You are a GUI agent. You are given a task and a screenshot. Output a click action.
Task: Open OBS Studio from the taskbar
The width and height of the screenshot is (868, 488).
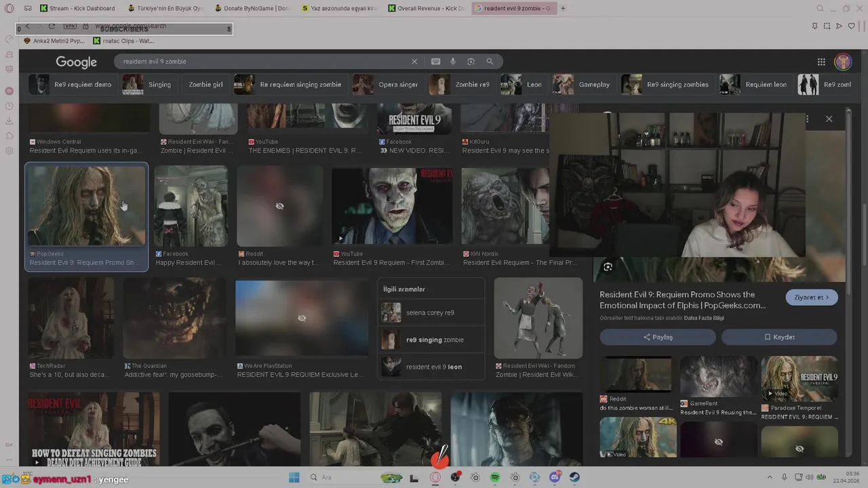pyautogui.click(x=455, y=478)
